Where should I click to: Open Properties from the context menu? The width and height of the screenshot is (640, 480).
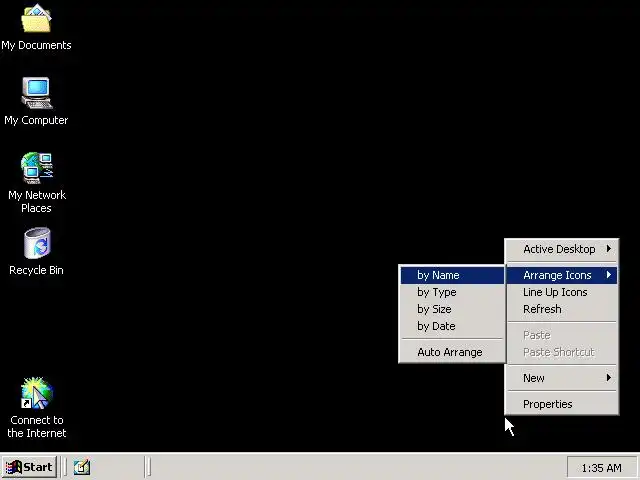coord(562,404)
